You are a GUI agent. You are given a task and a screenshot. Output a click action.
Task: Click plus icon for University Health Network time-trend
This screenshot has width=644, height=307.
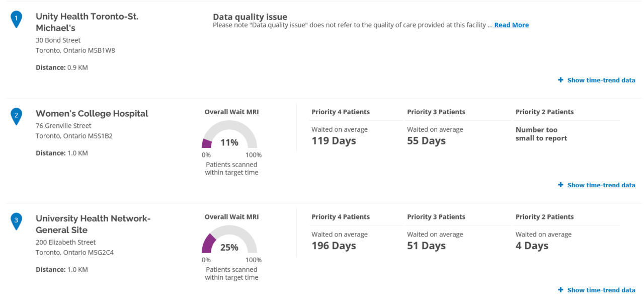click(560, 290)
